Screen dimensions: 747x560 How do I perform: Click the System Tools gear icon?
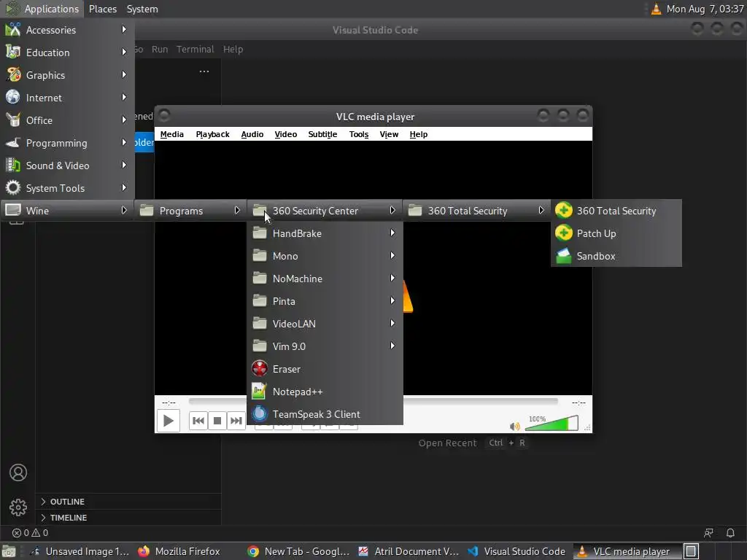click(x=13, y=188)
